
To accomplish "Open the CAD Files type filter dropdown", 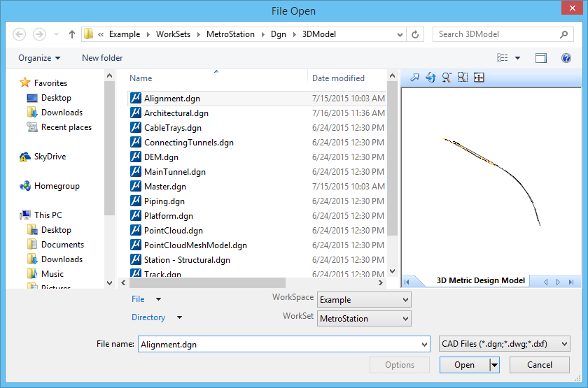I will click(x=505, y=344).
